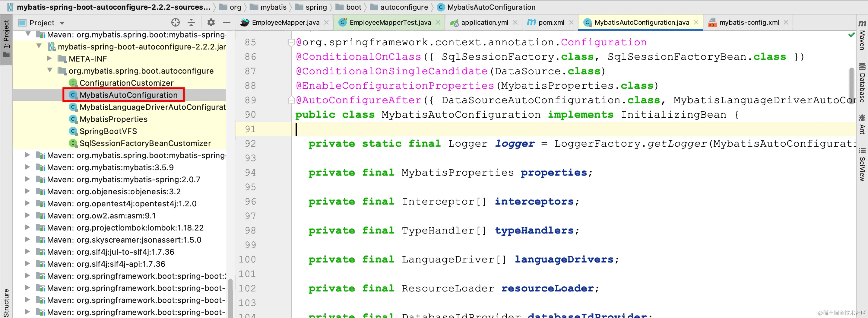The image size is (868, 318).
Task: Expand Maven: org.projectlombok:lombok:1.18.22 library
Action: (28, 227)
